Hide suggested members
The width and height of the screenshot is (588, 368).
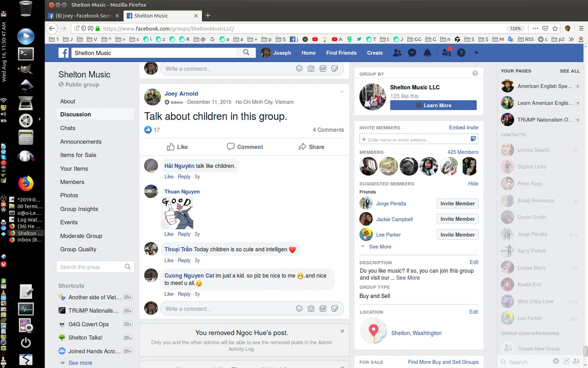473,184
